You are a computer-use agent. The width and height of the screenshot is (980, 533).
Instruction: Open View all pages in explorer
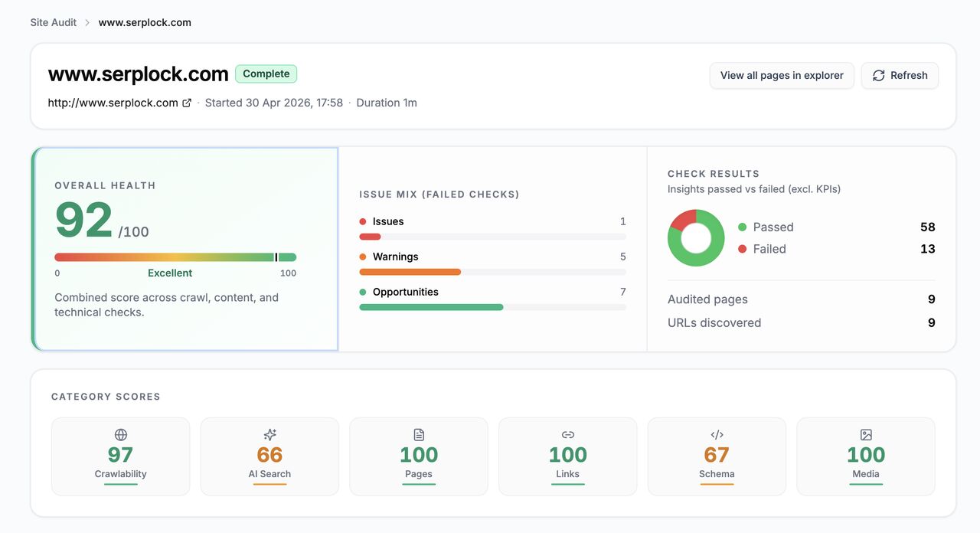tap(782, 75)
